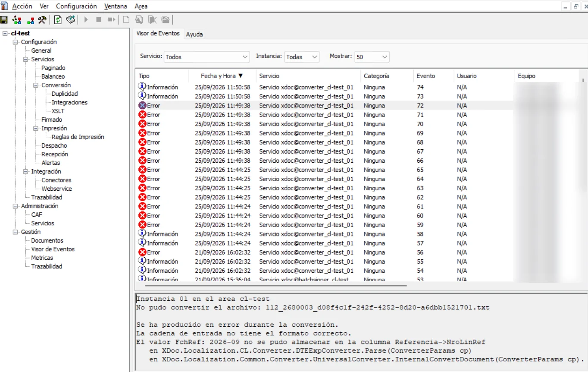Select Alertas tree item
Image resolution: width=588 pixels, height=372 pixels.
click(x=51, y=163)
